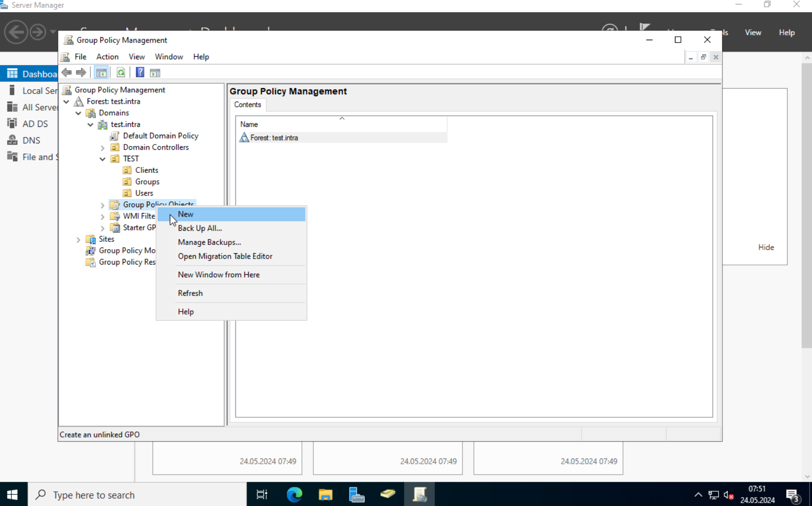The height and width of the screenshot is (506, 812).
Task: Toggle the Show/Hide Action Pane icon
Action: click(x=155, y=72)
